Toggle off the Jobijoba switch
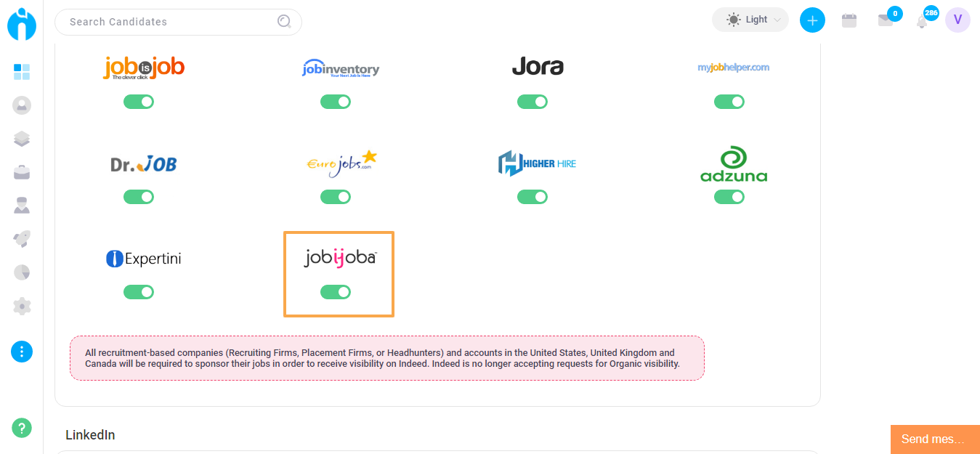The height and width of the screenshot is (454, 980). coord(336,292)
